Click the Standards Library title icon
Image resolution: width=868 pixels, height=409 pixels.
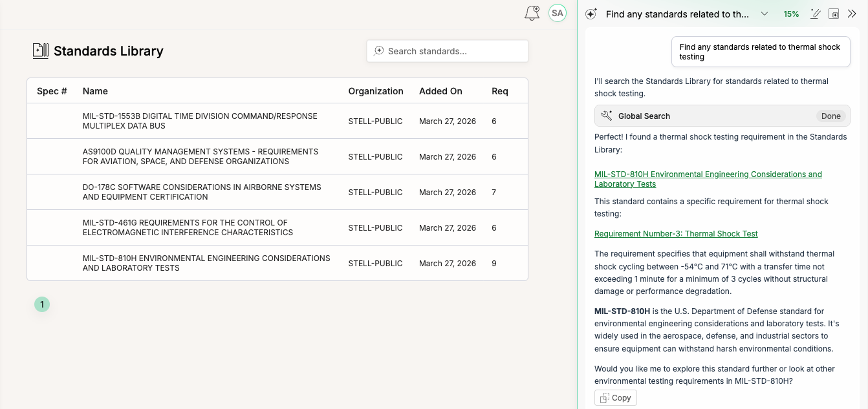[x=41, y=51]
